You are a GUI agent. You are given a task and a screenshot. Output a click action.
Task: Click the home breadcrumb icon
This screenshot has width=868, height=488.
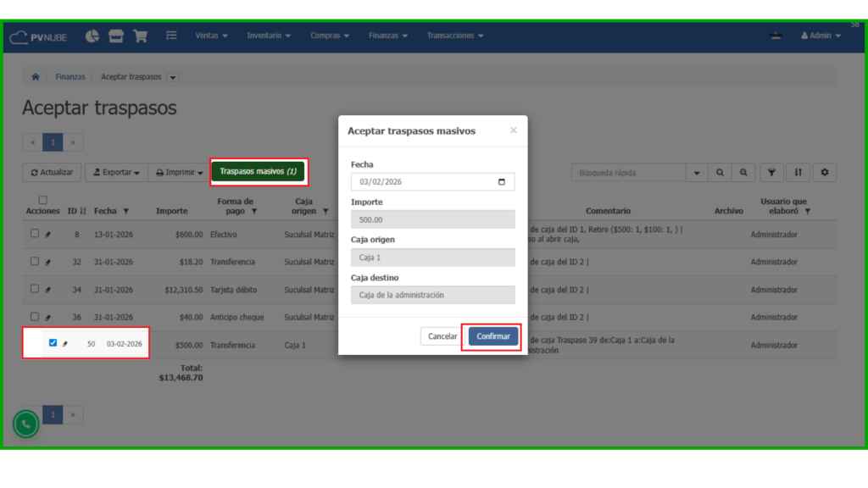tap(36, 77)
